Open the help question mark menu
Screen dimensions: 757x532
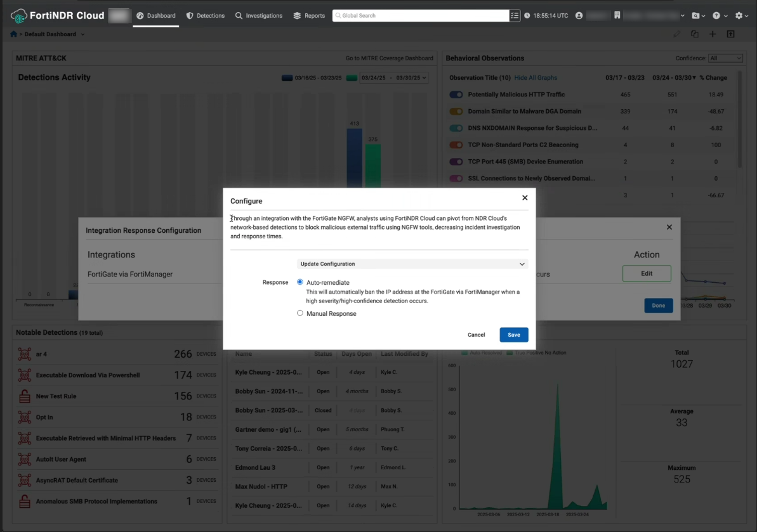tap(717, 15)
